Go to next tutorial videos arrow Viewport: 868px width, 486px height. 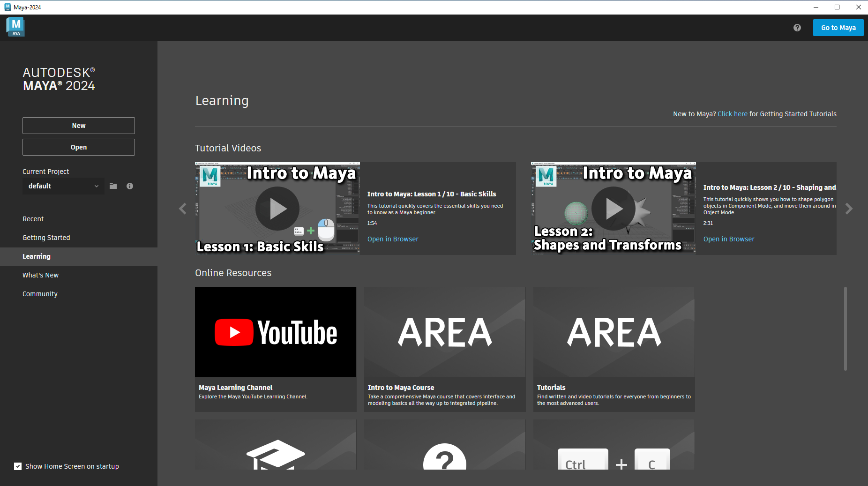point(849,209)
